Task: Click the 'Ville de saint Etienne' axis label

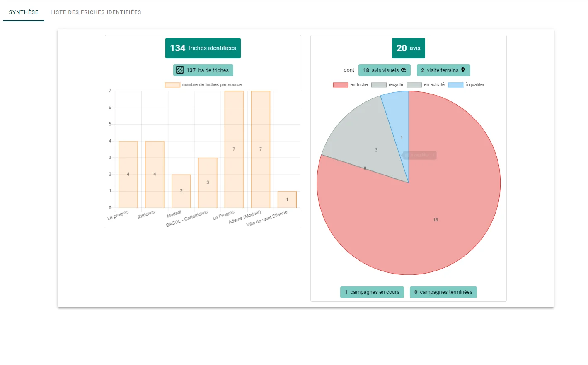Action: [267, 219]
